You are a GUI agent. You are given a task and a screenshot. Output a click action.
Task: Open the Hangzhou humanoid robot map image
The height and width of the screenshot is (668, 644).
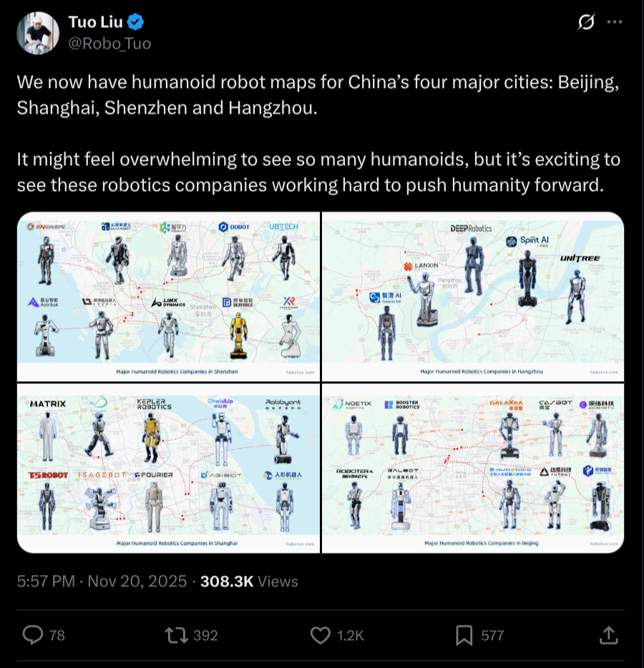click(473, 297)
